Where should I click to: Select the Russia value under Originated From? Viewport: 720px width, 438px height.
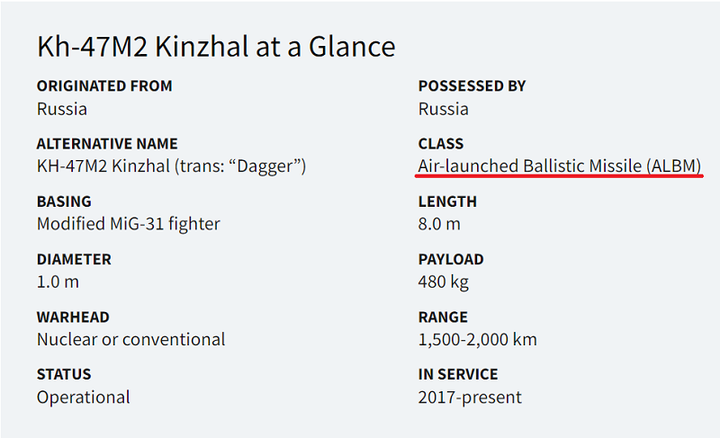pyautogui.click(x=62, y=109)
